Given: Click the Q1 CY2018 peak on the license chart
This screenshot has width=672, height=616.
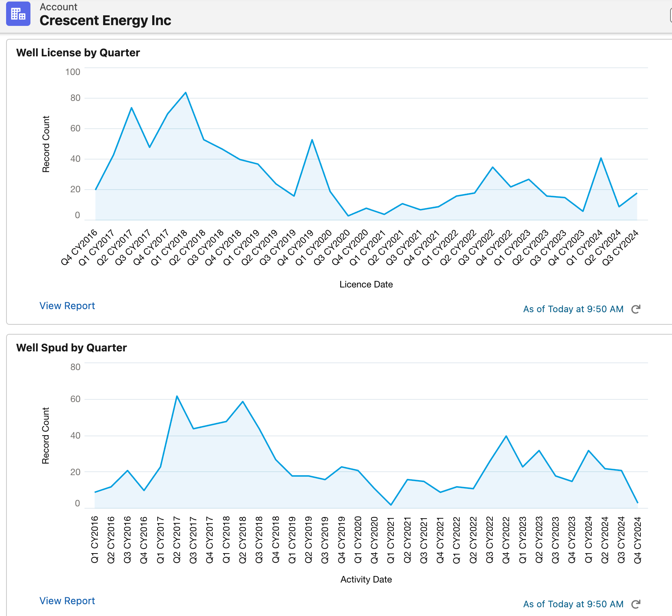Looking at the screenshot, I should [185, 92].
